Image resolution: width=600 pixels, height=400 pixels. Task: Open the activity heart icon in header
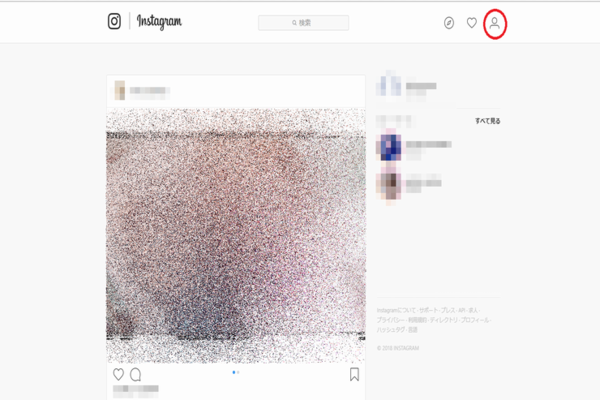point(472,23)
